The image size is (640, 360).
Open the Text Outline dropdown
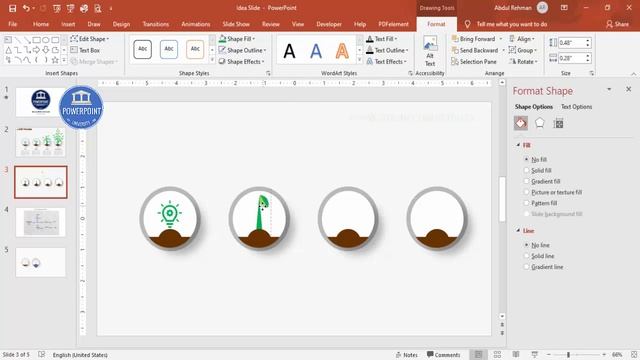pyautogui.click(x=387, y=50)
